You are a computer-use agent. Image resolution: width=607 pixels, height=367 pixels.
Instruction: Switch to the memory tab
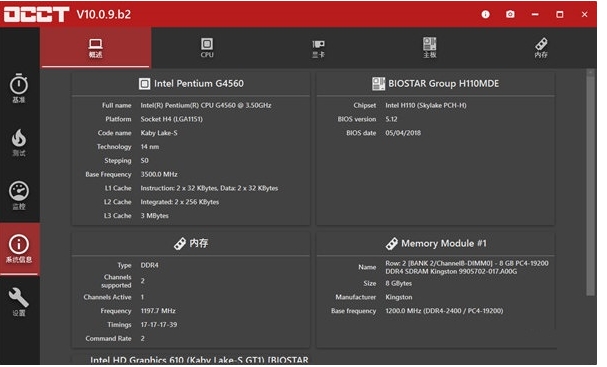[541, 48]
